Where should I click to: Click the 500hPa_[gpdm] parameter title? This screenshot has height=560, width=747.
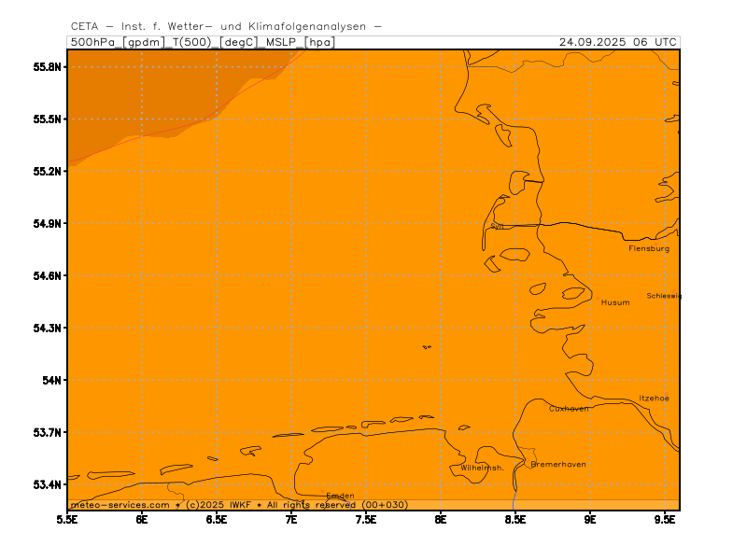[118, 42]
